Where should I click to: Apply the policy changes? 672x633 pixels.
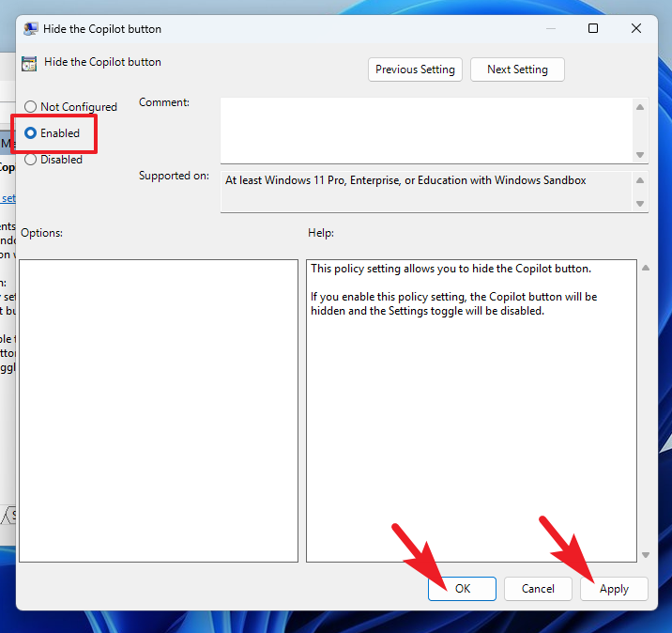(x=614, y=589)
